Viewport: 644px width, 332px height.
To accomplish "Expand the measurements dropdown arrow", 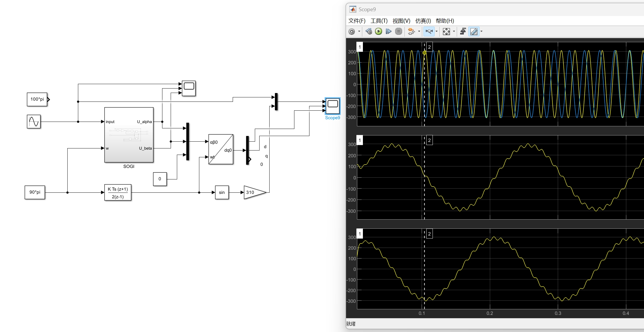I will pyautogui.click(x=482, y=32).
